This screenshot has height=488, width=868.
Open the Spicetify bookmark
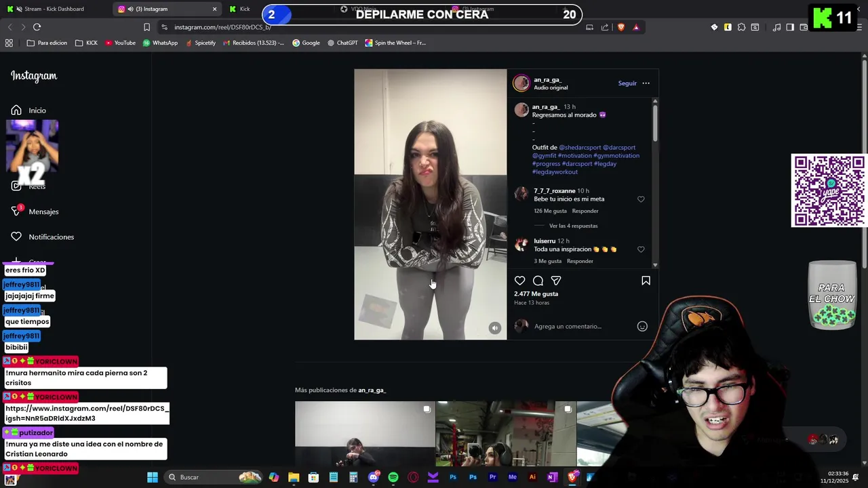201,43
